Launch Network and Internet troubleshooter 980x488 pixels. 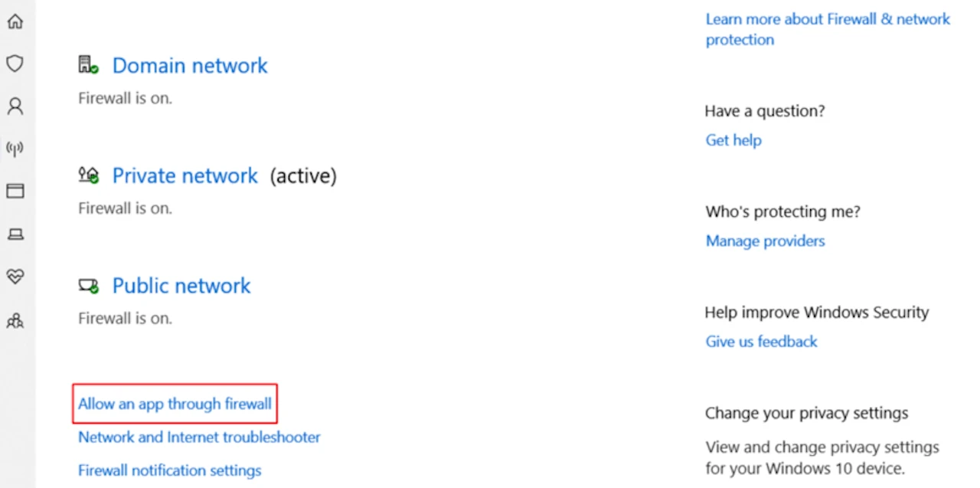coord(199,437)
